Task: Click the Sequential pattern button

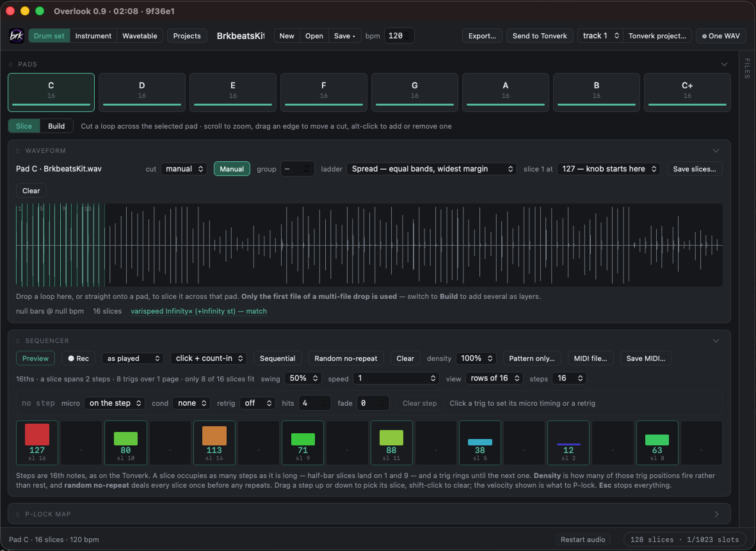Action: point(277,358)
